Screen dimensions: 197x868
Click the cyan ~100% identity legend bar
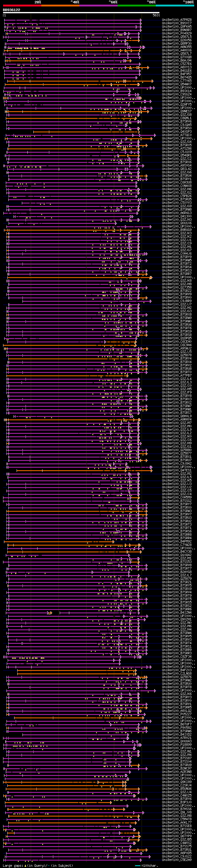tap(175, 6)
